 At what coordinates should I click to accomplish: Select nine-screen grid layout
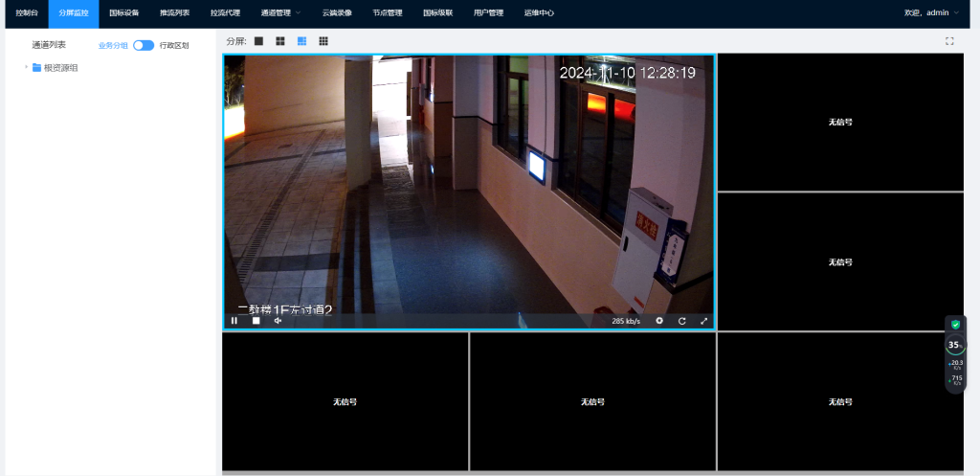pyautogui.click(x=323, y=41)
